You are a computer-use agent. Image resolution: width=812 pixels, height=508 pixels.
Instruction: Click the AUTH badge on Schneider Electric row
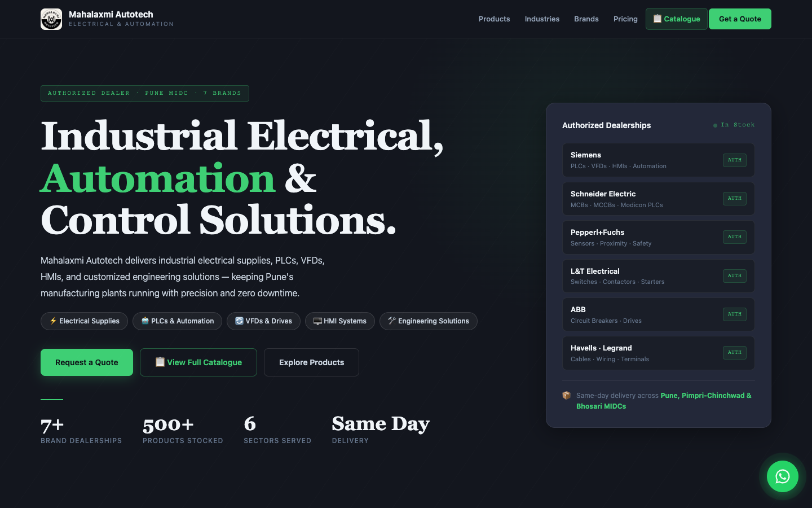pyautogui.click(x=735, y=199)
